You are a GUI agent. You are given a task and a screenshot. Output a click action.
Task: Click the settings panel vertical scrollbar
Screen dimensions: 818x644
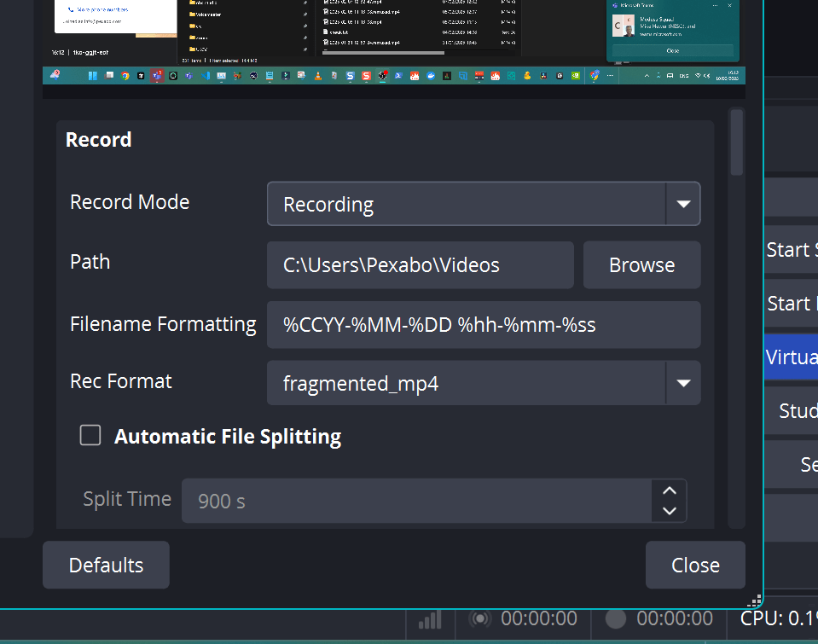coord(736,142)
